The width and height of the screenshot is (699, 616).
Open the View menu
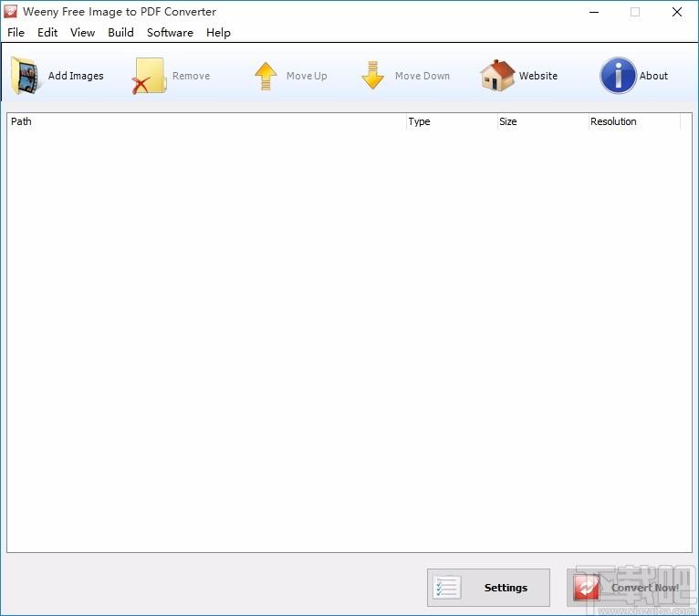pos(82,33)
